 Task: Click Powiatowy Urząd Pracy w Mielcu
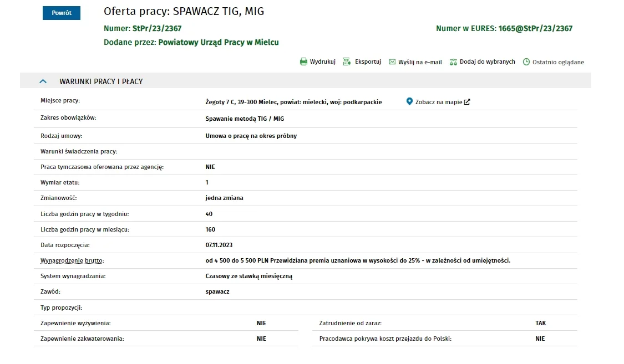pyautogui.click(x=219, y=42)
